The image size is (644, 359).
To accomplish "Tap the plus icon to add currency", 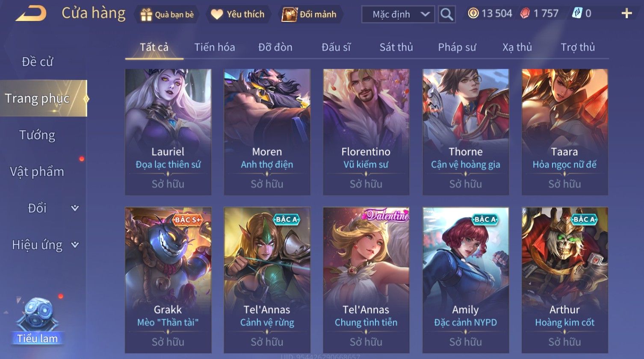I will tap(626, 14).
